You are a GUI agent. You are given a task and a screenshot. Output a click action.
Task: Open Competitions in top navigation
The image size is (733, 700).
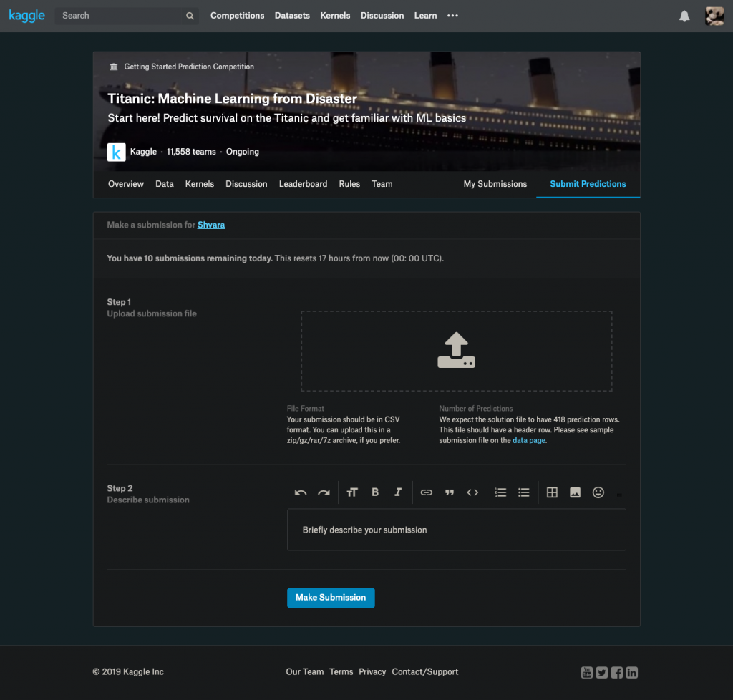[237, 16]
